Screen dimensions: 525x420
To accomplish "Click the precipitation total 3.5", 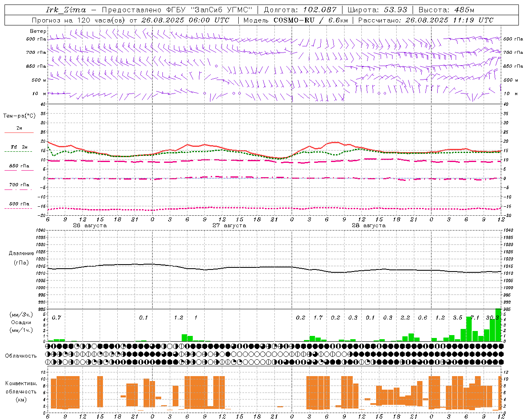I will pyautogui.click(x=457, y=317).
